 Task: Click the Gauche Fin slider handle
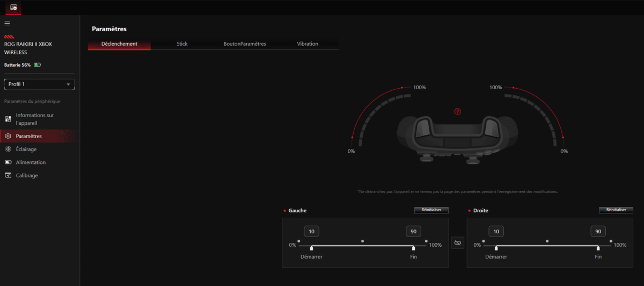413,248
